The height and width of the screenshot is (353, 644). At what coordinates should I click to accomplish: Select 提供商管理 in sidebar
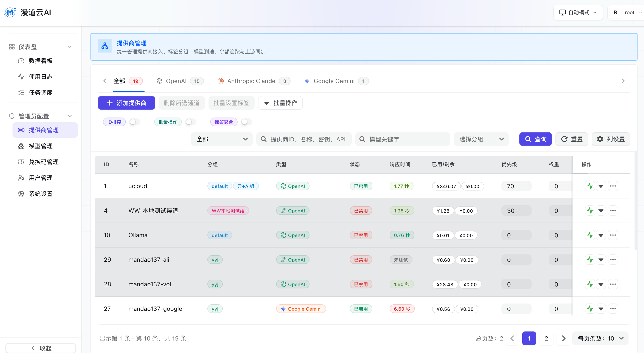tap(45, 130)
